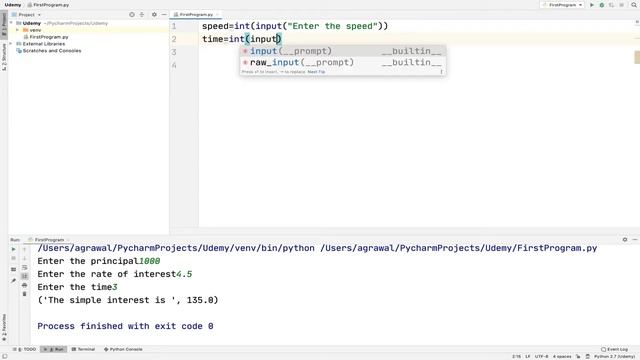Select the venv folder row
The height and width of the screenshot is (360, 640).
pos(89,30)
